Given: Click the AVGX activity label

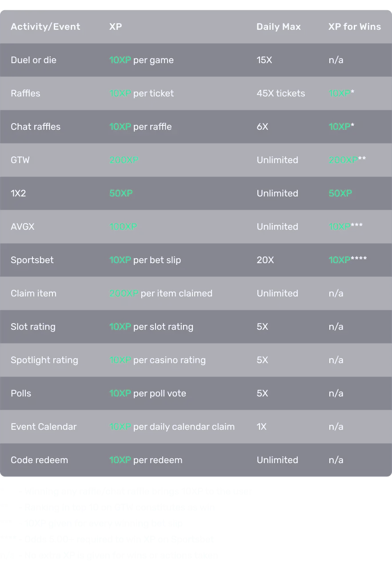Looking at the screenshot, I should [x=22, y=227].
